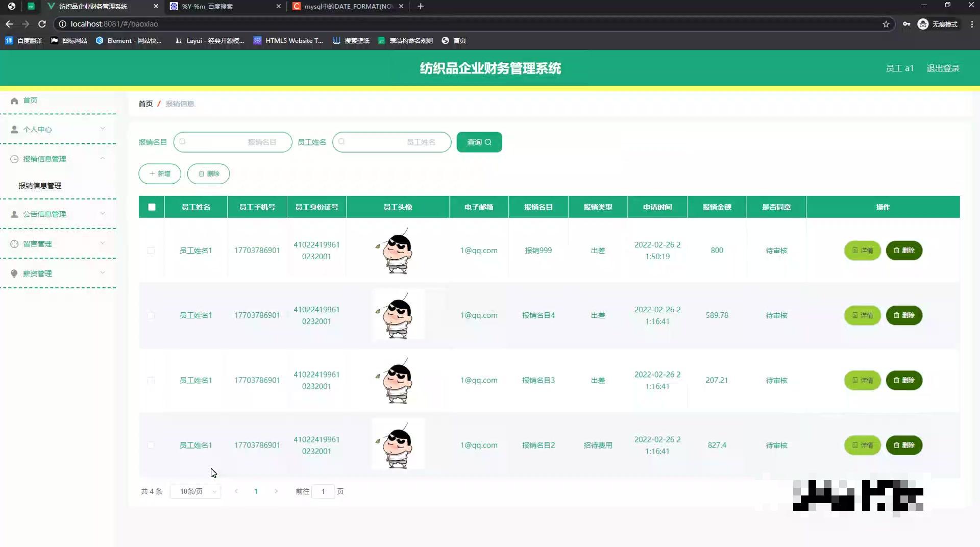Focus the 员工姓名 search input
Image resolution: width=980 pixels, height=547 pixels.
(392, 142)
